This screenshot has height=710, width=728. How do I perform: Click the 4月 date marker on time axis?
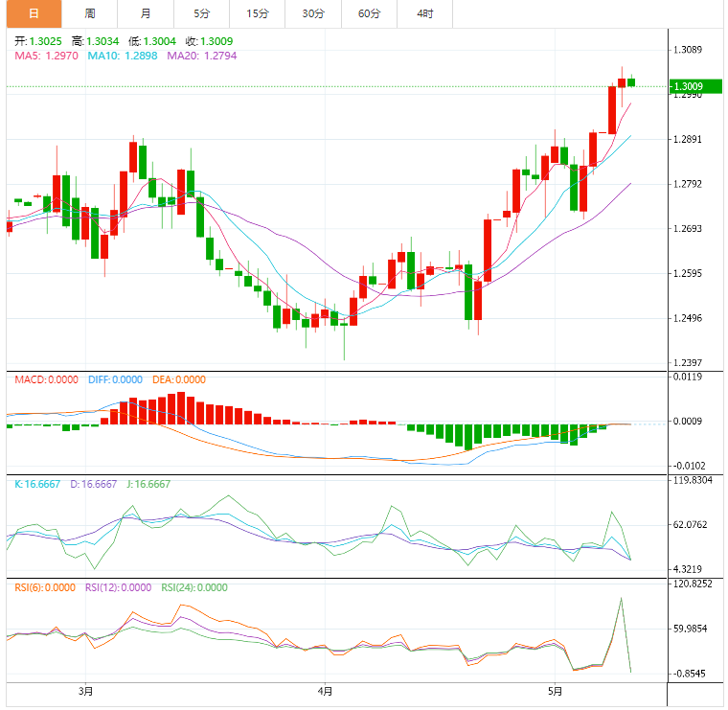point(325,690)
